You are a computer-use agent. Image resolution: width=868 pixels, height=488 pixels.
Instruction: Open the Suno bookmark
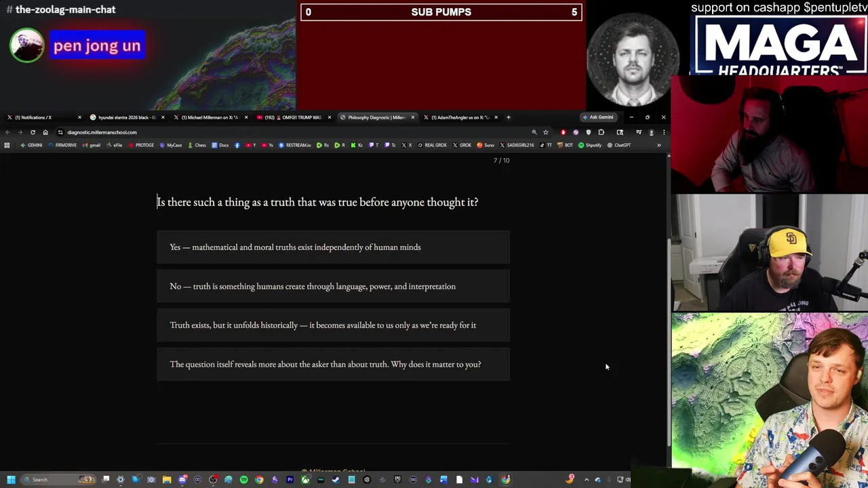coord(486,145)
